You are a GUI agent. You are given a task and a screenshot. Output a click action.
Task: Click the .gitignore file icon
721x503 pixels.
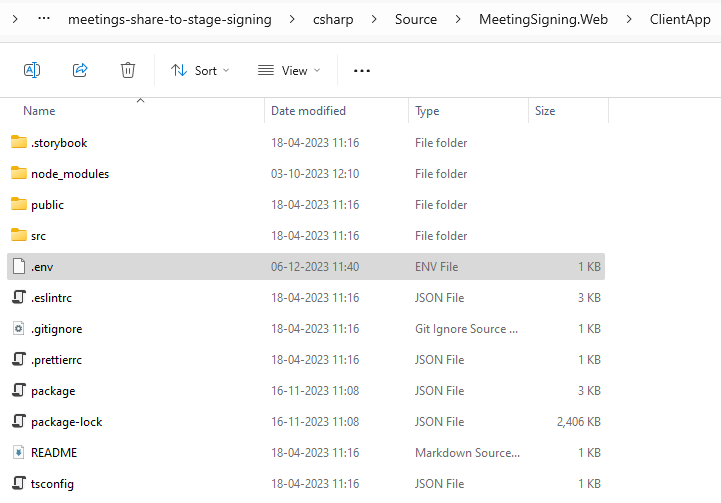pyautogui.click(x=19, y=329)
